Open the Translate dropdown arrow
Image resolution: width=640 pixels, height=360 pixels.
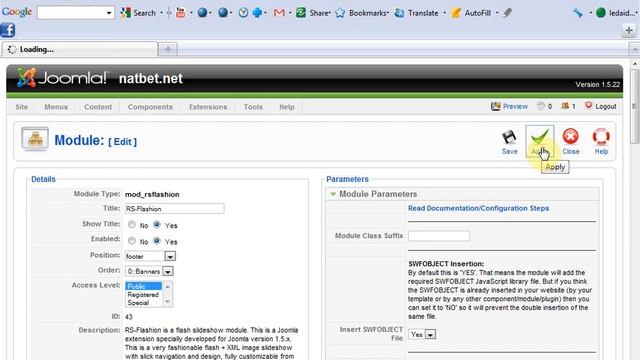(x=444, y=13)
